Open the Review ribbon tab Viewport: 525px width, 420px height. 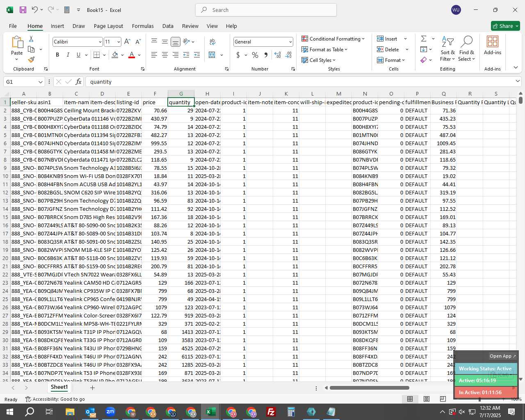[190, 26]
